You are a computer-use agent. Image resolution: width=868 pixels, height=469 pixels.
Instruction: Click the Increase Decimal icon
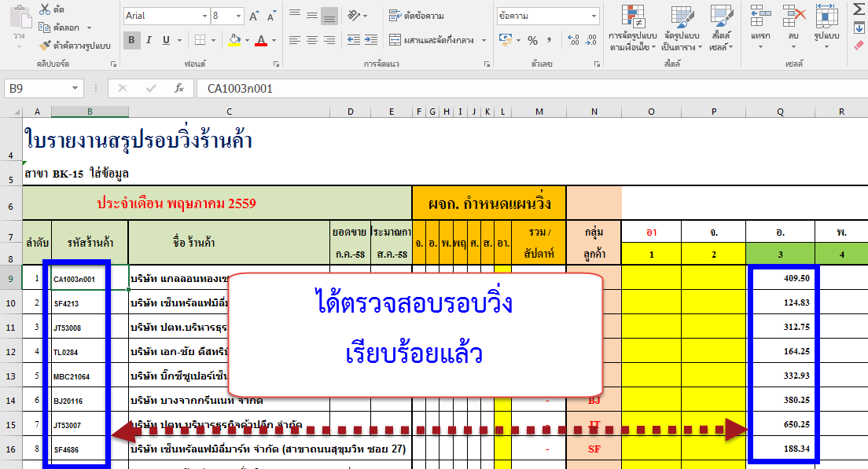point(573,40)
